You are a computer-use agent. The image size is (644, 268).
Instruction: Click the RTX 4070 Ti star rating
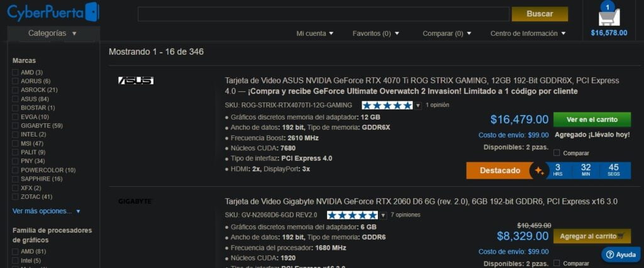click(387, 105)
